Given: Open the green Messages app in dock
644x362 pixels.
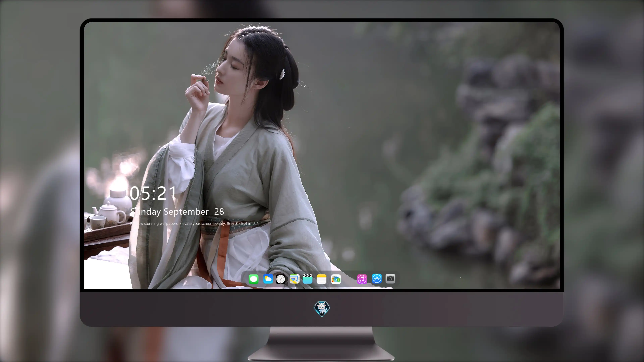Looking at the screenshot, I should [x=254, y=279].
